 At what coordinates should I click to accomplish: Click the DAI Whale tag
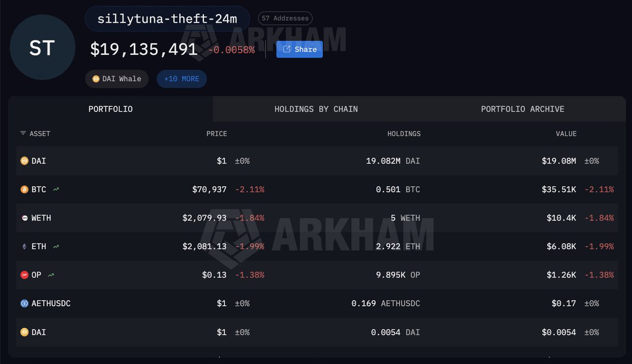point(117,79)
